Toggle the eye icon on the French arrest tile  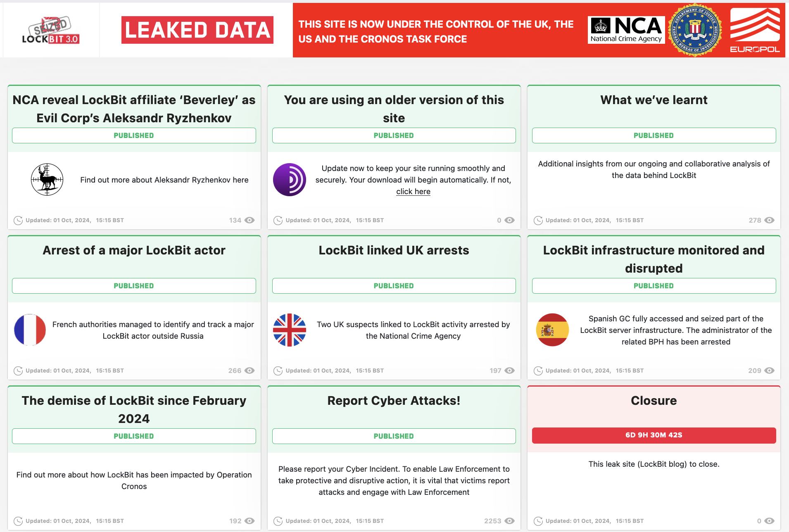coord(250,370)
